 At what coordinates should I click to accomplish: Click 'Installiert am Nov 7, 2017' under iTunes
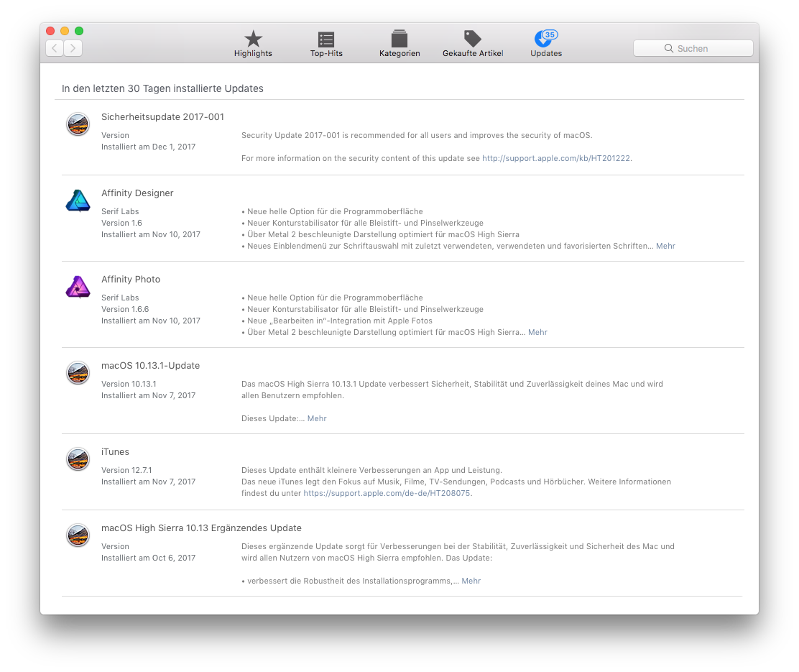(x=148, y=482)
